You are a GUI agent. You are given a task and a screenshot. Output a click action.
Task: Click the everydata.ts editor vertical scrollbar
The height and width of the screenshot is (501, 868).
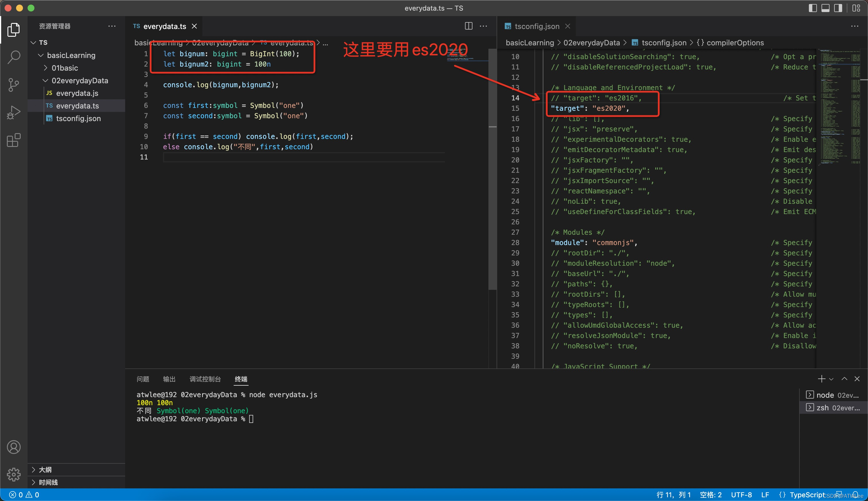(x=492, y=169)
